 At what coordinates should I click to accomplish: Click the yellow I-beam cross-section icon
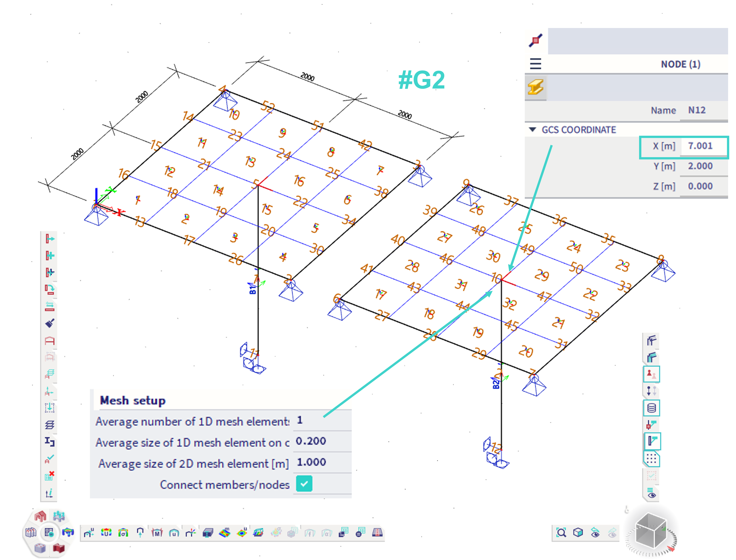click(x=536, y=87)
